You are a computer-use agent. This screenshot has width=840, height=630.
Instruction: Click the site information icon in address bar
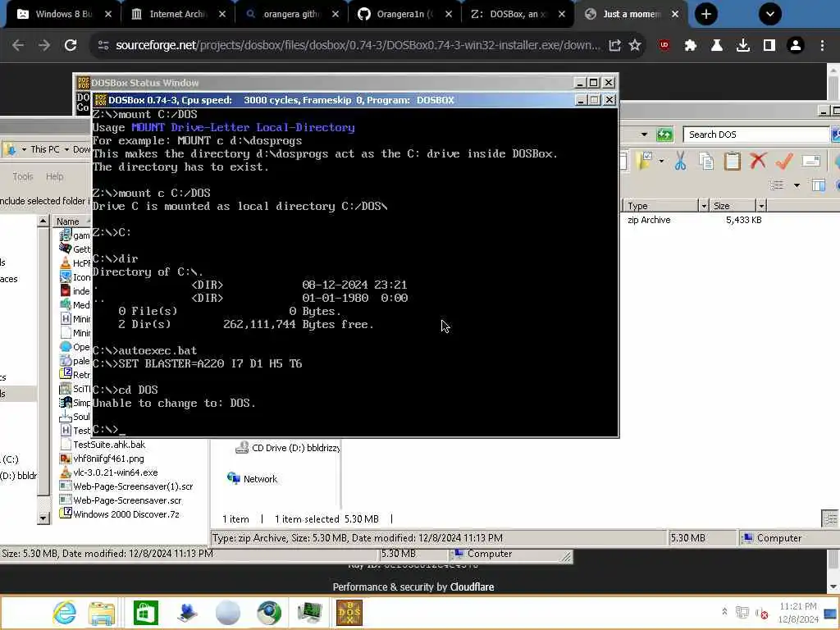point(103,46)
